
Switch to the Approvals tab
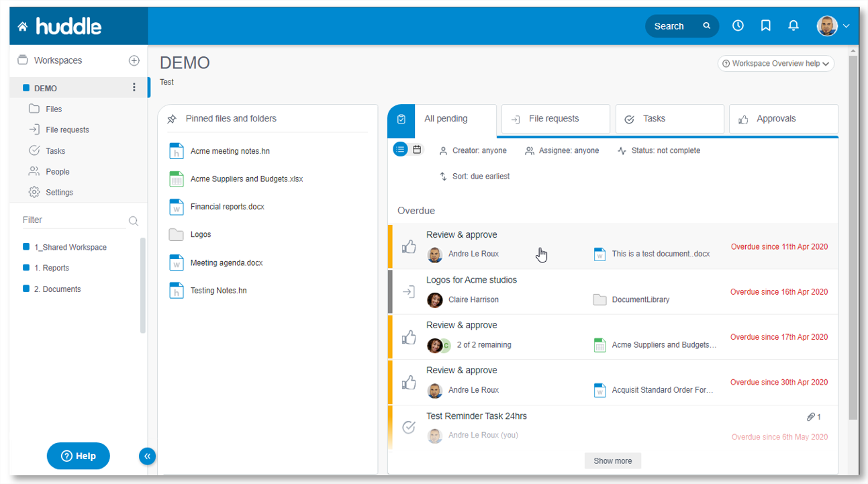[x=783, y=119]
